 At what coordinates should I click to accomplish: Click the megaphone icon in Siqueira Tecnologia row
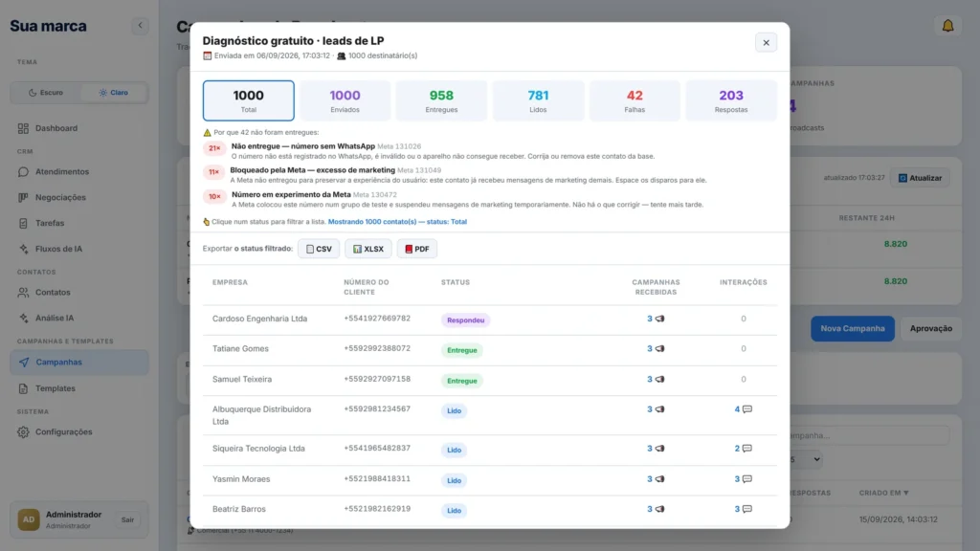[659, 449]
